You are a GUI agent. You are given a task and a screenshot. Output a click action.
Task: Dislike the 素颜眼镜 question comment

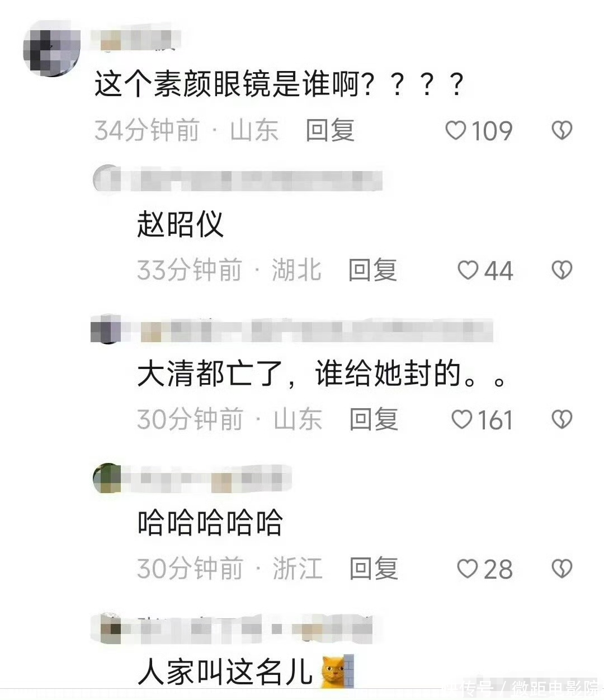click(561, 131)
